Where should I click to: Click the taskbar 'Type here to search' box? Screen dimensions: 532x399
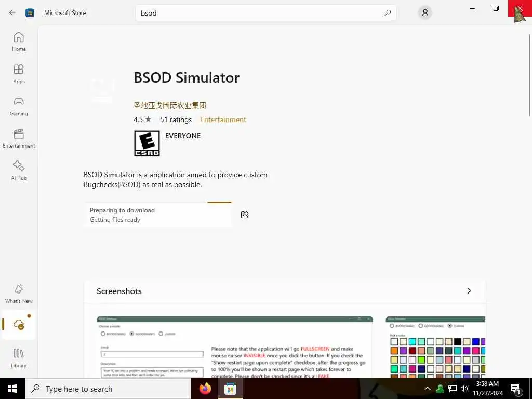(x=108, y=389)
